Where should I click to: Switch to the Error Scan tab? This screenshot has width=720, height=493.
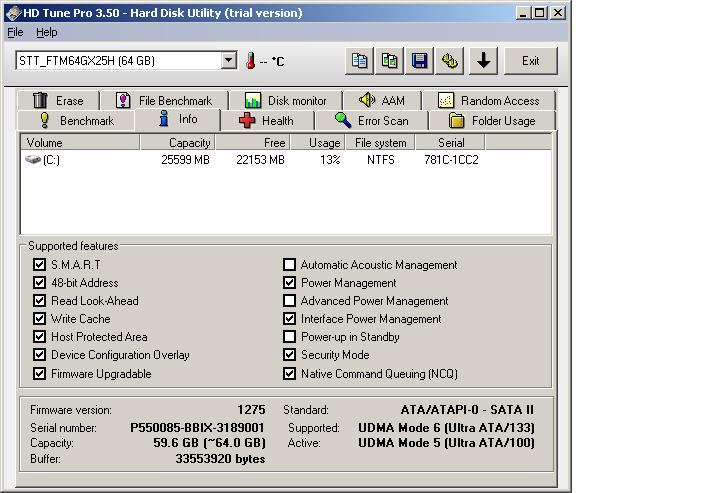pyautogui.click(x=372, y=121)
